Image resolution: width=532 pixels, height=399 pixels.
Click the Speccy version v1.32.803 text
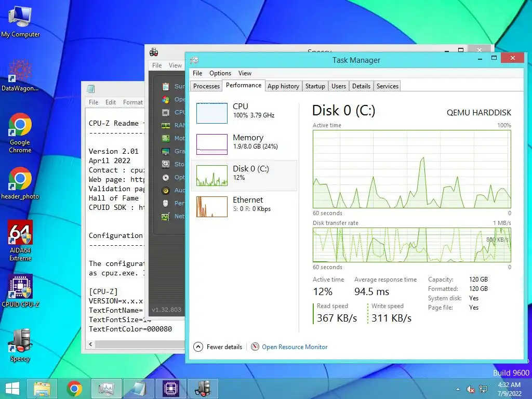coord(167,310)
